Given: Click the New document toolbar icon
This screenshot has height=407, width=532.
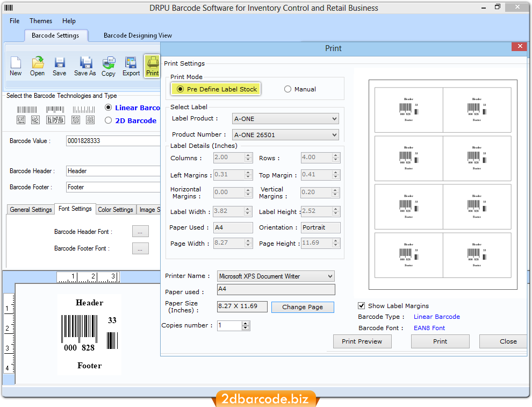Looking at the screenshot, I should (x=16, y=67).
